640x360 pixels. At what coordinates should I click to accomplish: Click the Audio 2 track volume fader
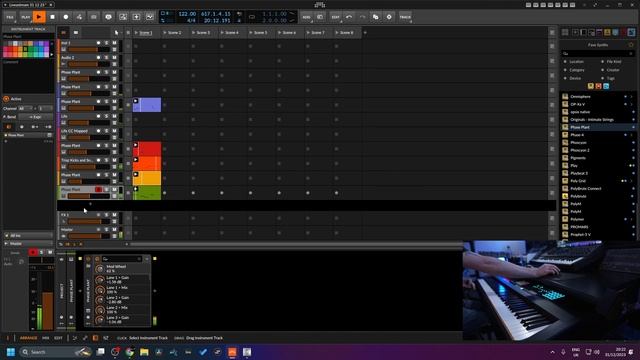89,64
